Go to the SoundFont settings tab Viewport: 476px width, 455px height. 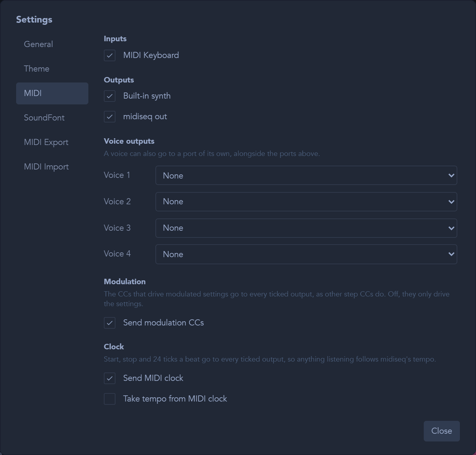click(x=52, y=118)
